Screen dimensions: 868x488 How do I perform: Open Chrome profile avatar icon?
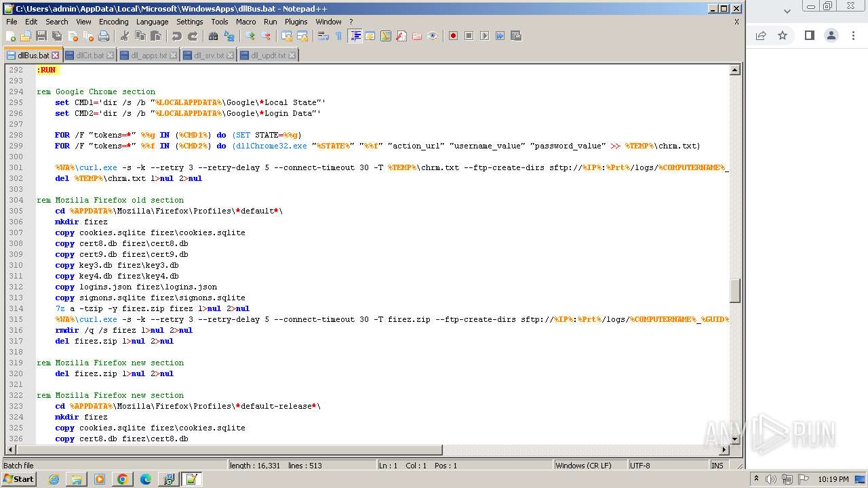(831, 35)
